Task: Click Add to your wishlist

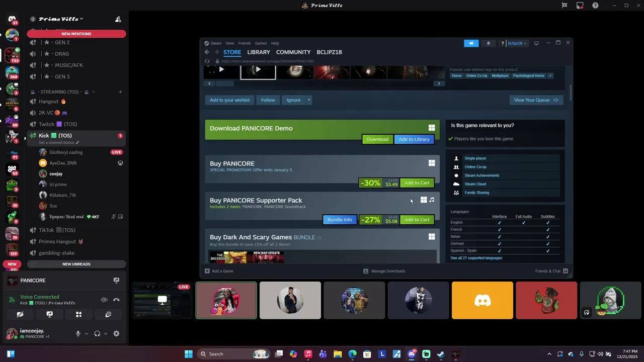Action: (x=229, y=100)
